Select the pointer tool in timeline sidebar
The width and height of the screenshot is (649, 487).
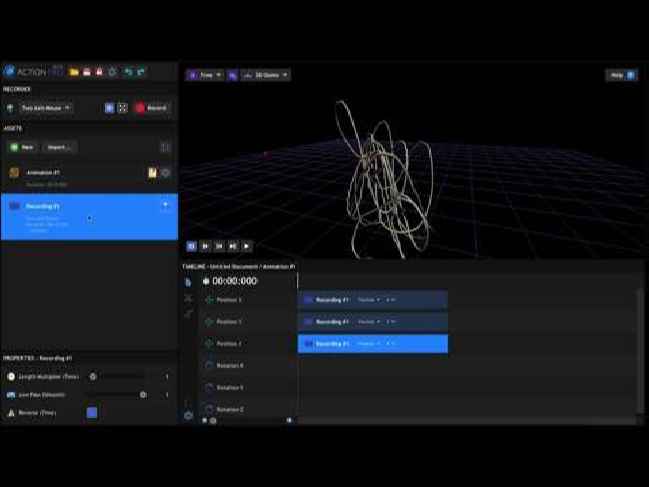(x=188, y=282)
